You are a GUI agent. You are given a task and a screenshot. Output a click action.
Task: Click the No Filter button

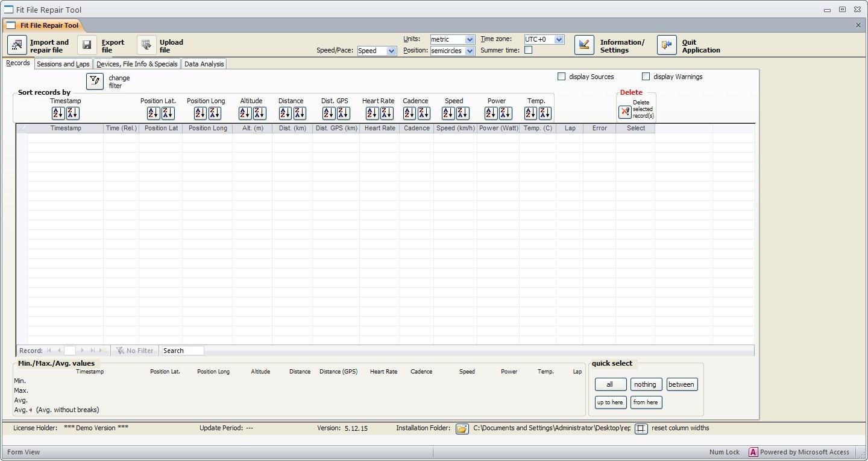(x=135, y=351)
